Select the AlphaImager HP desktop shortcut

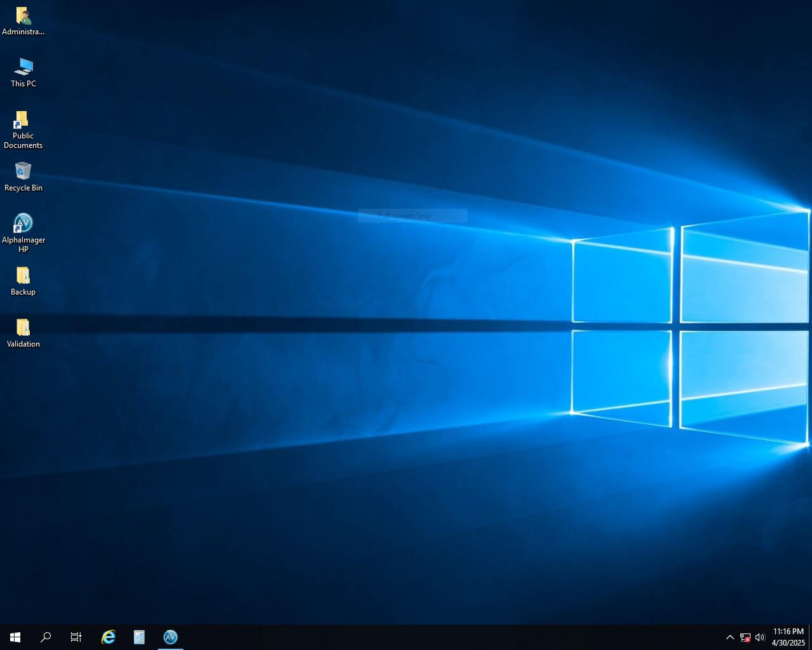pos(23,223)
